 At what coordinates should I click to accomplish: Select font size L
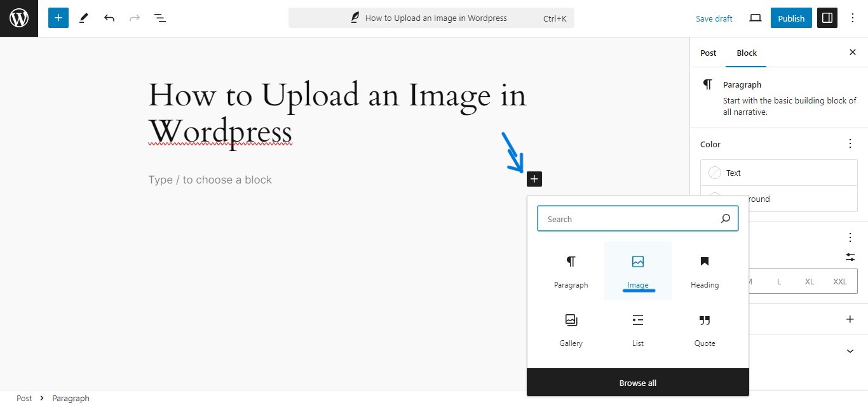point(779,281)
